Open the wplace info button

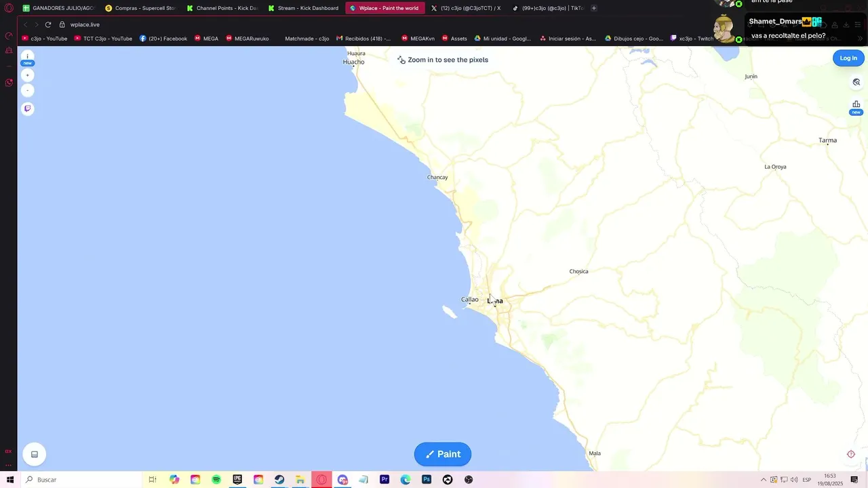click(27, 56)
